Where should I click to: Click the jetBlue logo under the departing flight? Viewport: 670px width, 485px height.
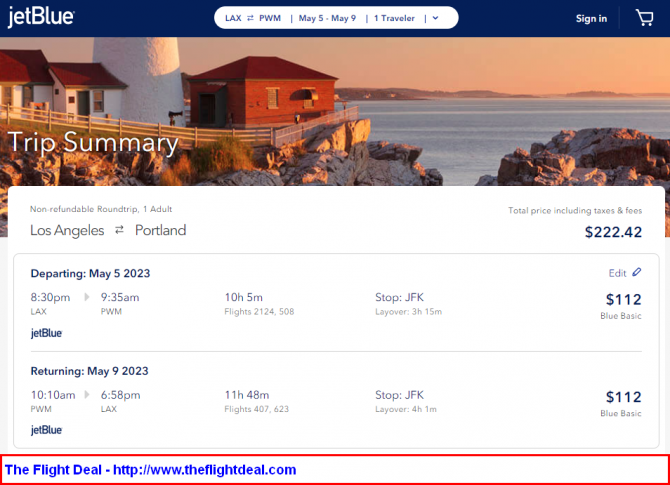[x=46, y=333]
